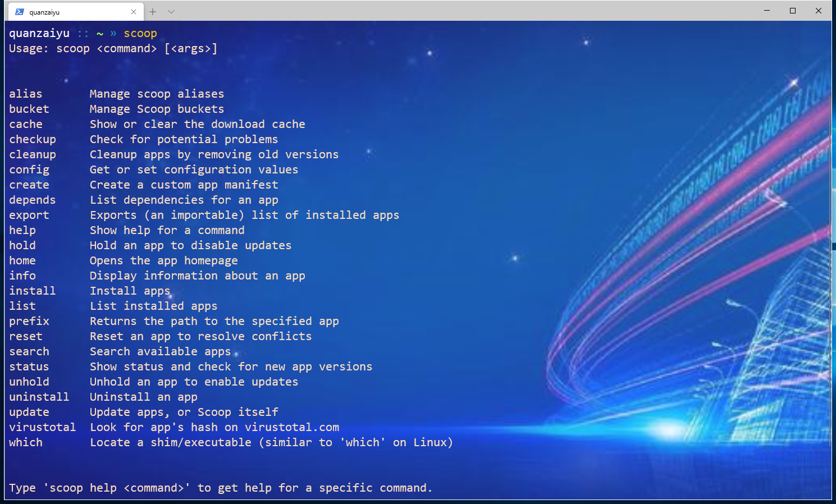Viewport: 836px width, 504px height.
Task: Click 'Uninstall an app' description
Action: [x=144, y=397]
